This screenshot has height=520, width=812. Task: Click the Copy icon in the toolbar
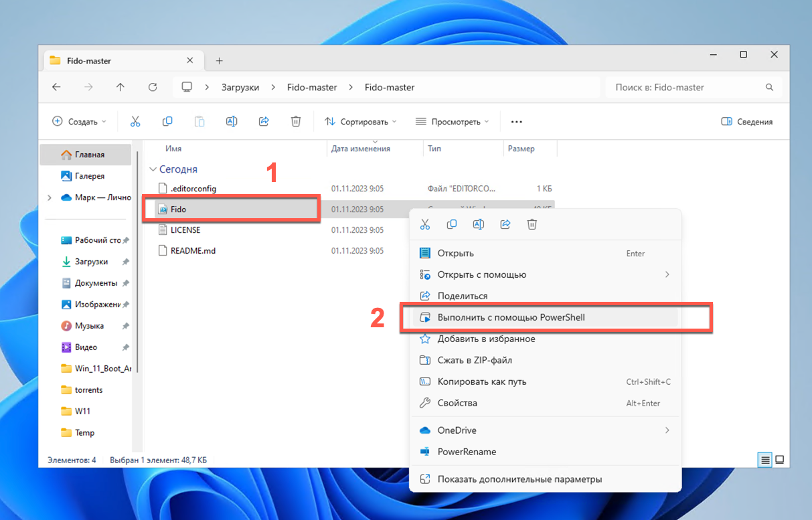(x=167, y=121)
